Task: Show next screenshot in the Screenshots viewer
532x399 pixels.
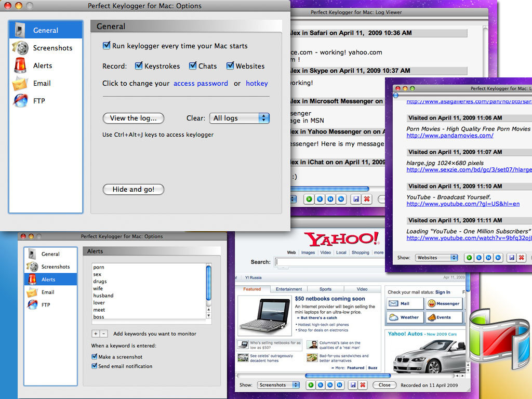Action: tap(340, 385)
